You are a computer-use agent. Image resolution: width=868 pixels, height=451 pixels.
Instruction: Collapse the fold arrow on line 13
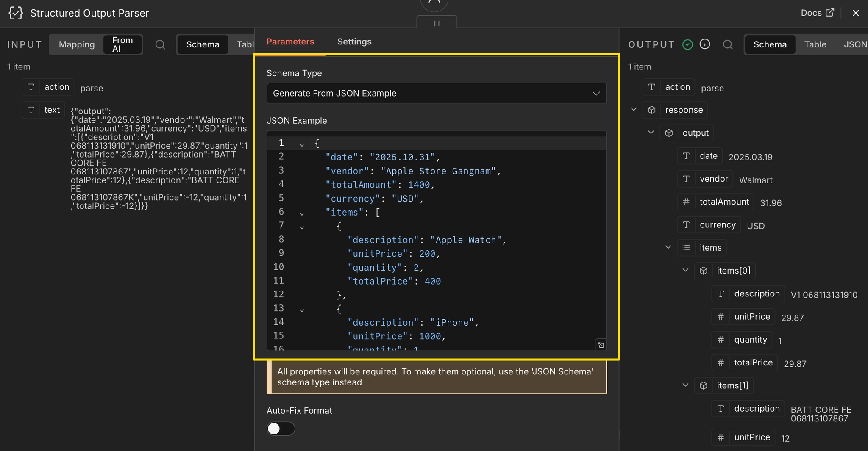click(x=302, y=310)
